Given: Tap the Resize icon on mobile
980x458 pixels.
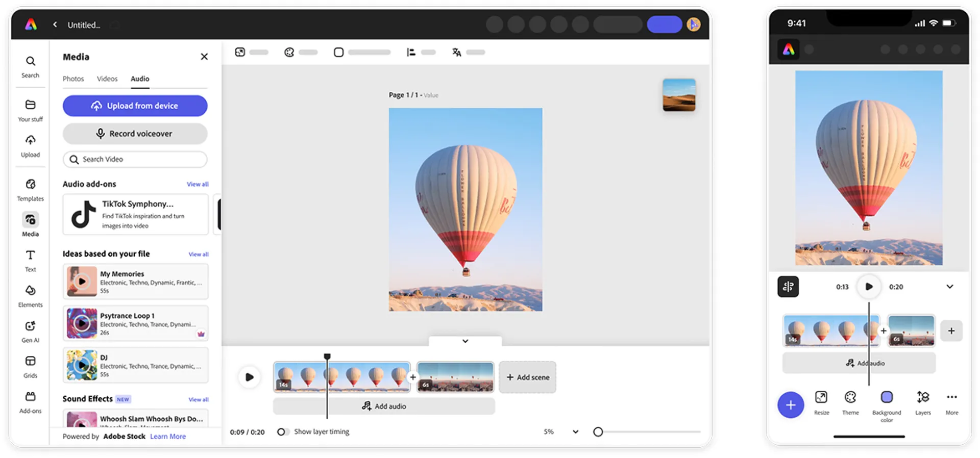Looking at the screenshot, I should pos(821,402).
